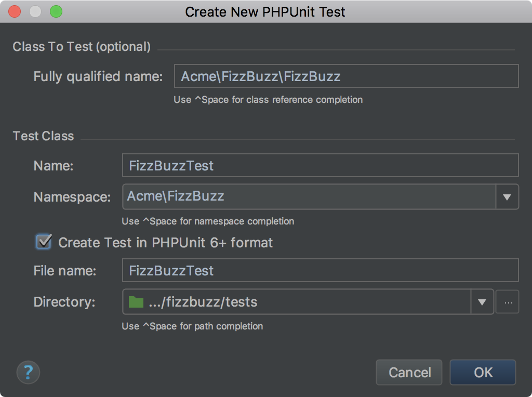Confirm with the OK button
The width and height of the screenshot is (532, 397).
point(483,372)
